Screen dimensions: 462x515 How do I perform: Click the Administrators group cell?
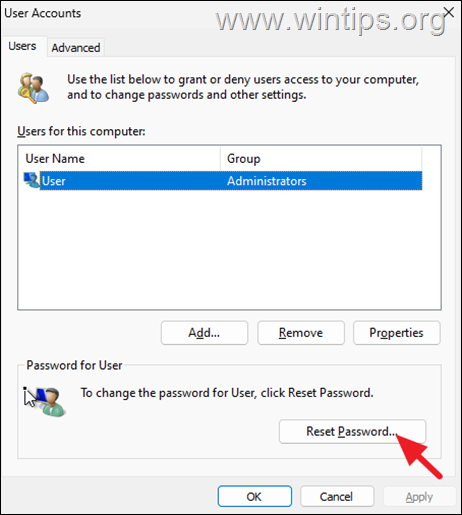pyautogui.click(x=267, y=181)
